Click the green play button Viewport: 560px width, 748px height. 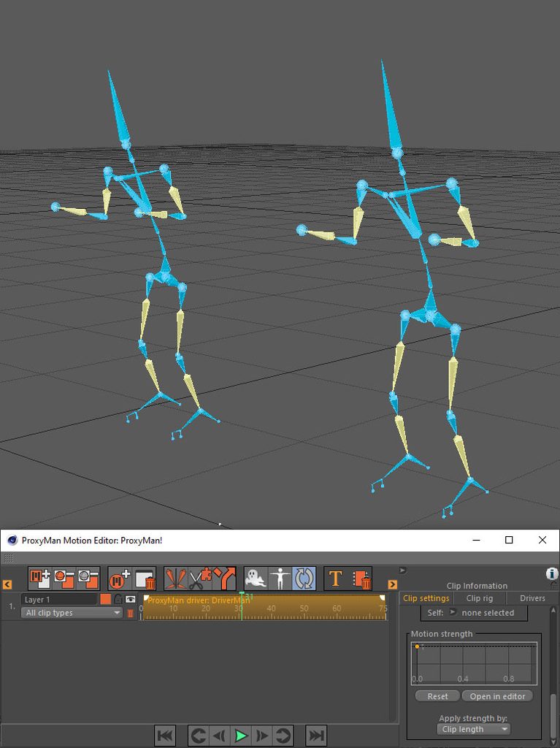[241, 735]
